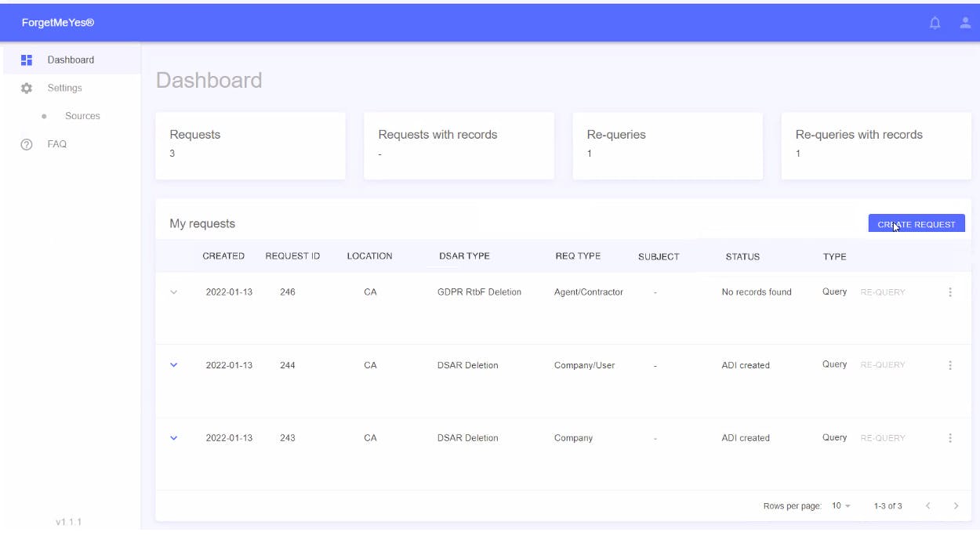Open the notifications bell icon
The width and height of the screenshot is (980, 536).
[935, 24]
